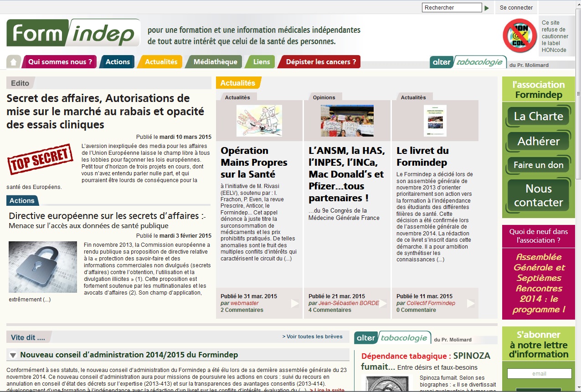Click the Spinoza portrait thumbnail
Screen dimensions: 581x392
click(386, 383)
